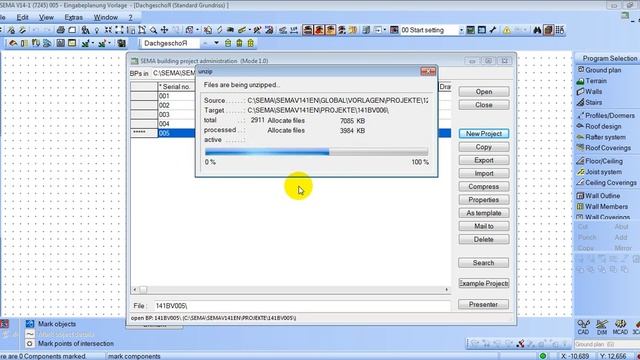Click the File input field showing 141BV005\
The height and width of the screenshot is (360, 640).
pyautogui.click(x=302, y=306)
